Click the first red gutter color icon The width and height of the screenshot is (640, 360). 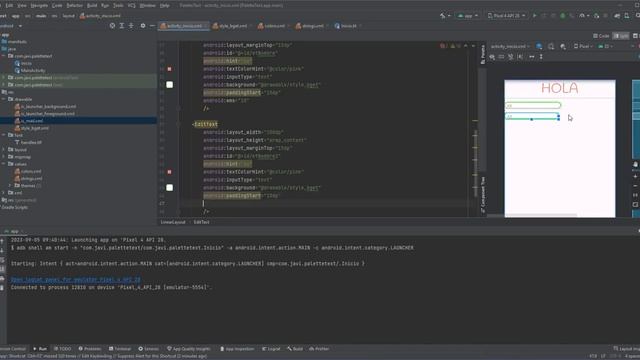[169, 69]
